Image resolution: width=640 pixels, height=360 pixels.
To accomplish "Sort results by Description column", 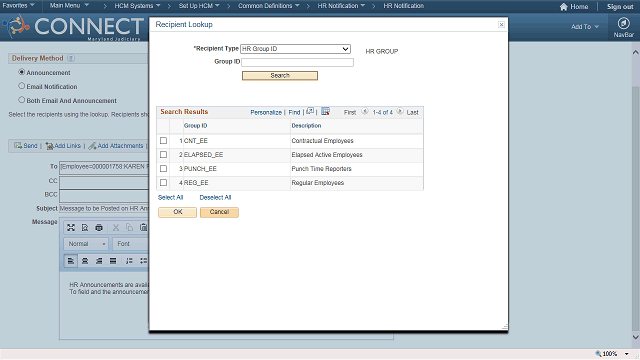I will click(306, 126).
